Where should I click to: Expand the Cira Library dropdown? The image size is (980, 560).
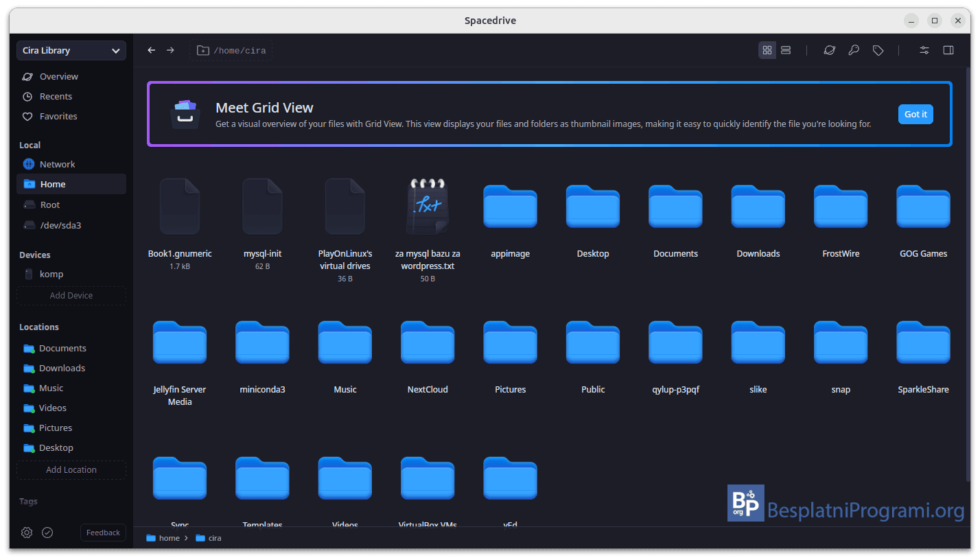tap(71, 50)
